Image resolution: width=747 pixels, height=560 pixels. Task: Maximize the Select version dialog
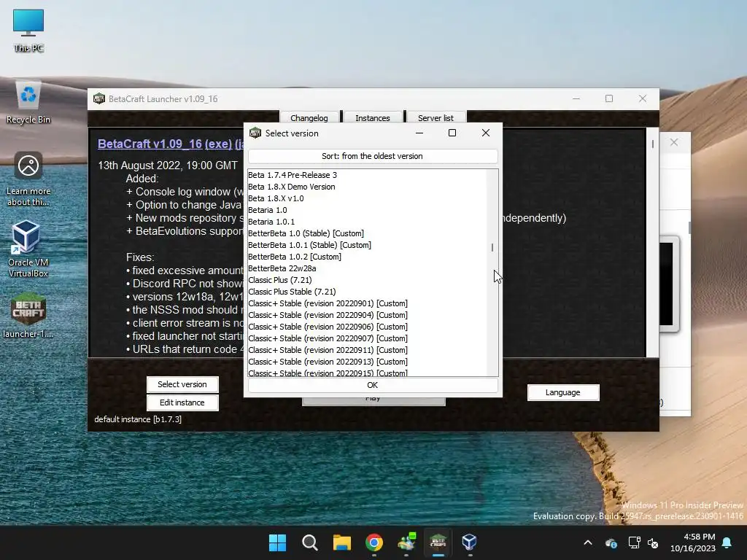pos(452,133)
